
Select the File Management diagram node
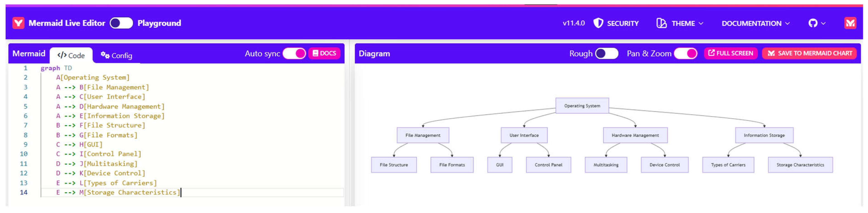[x=423, y=135]
